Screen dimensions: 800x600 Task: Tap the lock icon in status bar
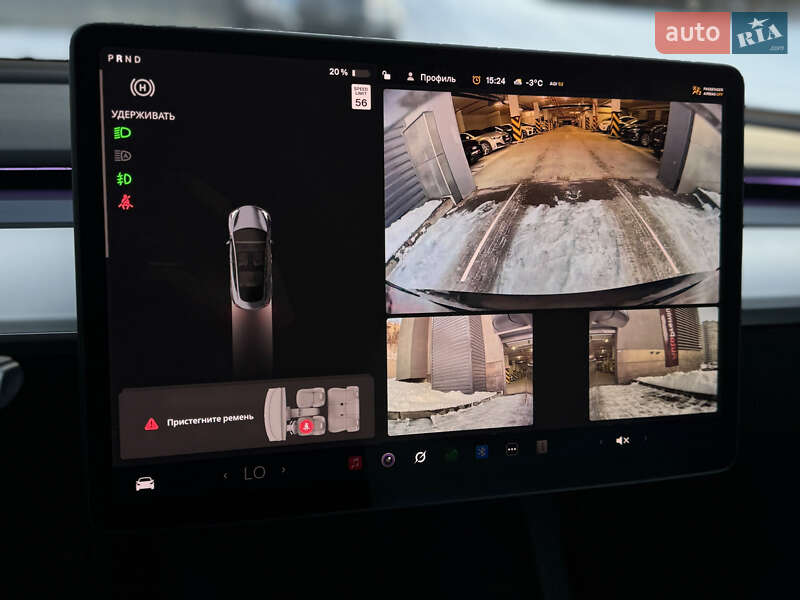pyautogui.click(x=387, y=76)
